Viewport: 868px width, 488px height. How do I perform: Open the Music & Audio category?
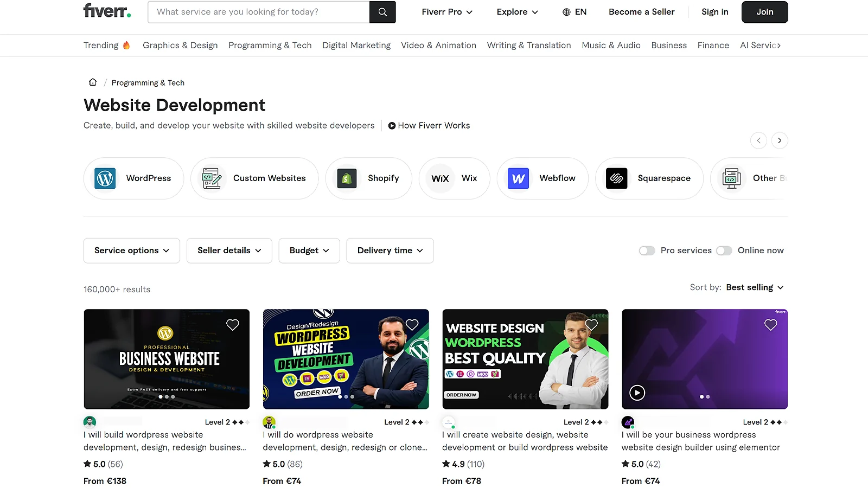[611, 46]
